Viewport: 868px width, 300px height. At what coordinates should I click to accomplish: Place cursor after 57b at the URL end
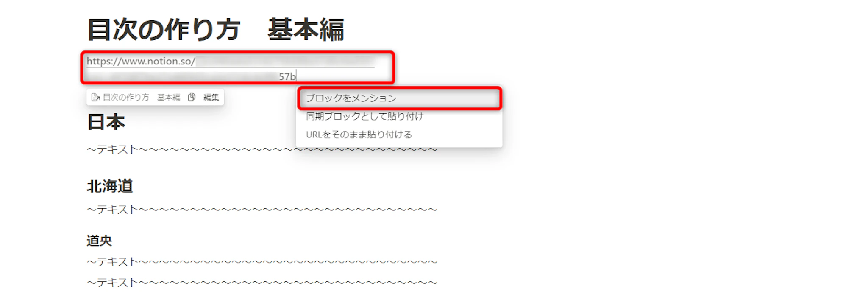(x=296, y=76)
